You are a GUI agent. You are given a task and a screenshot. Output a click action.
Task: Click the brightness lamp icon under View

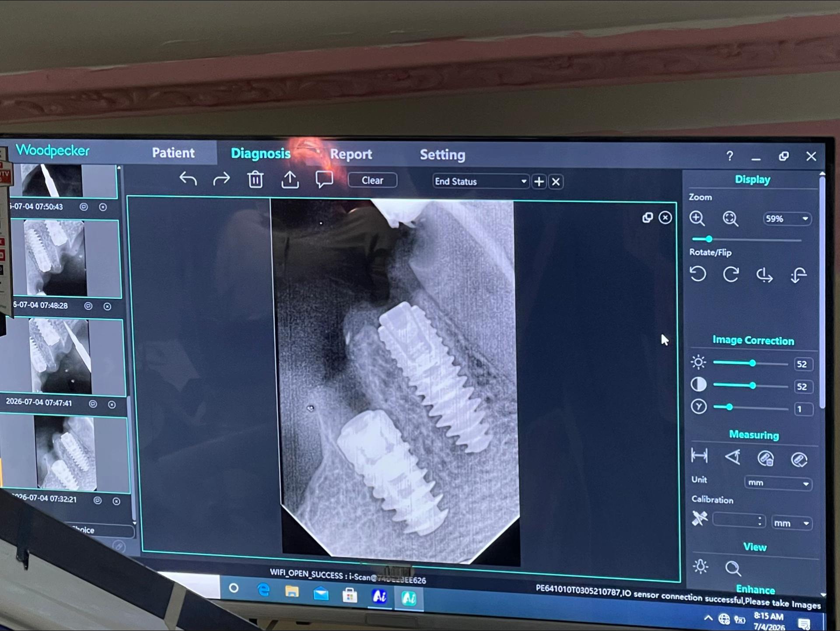pos(700,567)
